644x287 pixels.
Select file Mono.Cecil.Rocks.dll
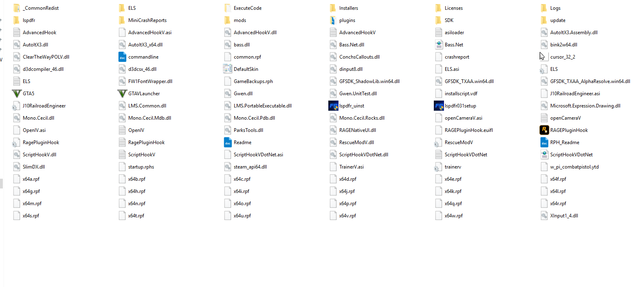tap(362, 118)
